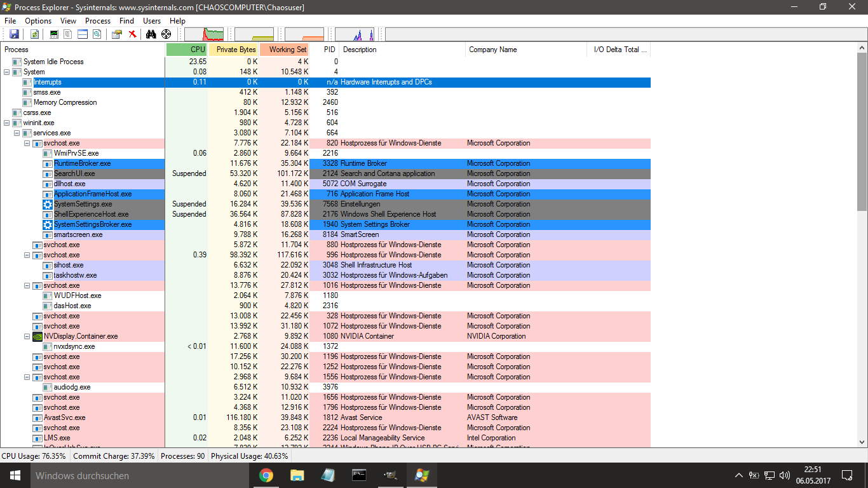
Task: Sort by PID column header
Action: coord(325,50)
